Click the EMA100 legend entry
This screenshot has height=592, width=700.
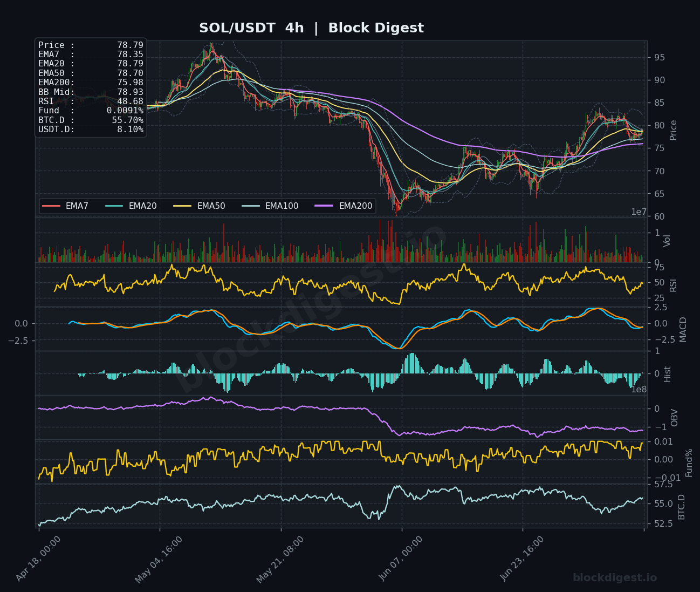(270, 206)
